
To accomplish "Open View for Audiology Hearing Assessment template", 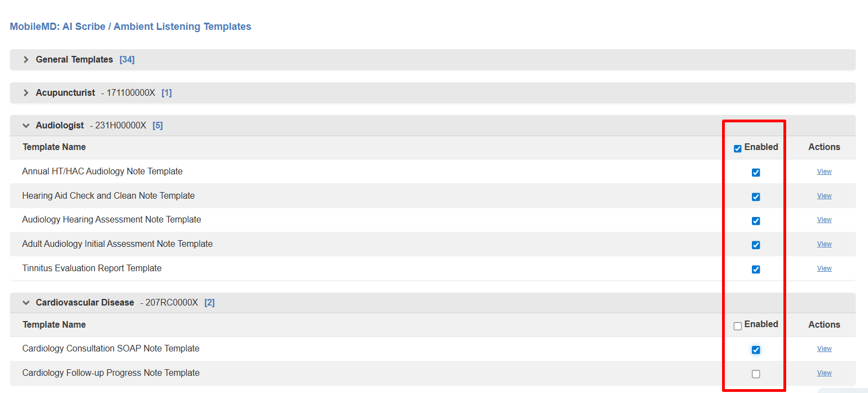I will tap(824, 220).
